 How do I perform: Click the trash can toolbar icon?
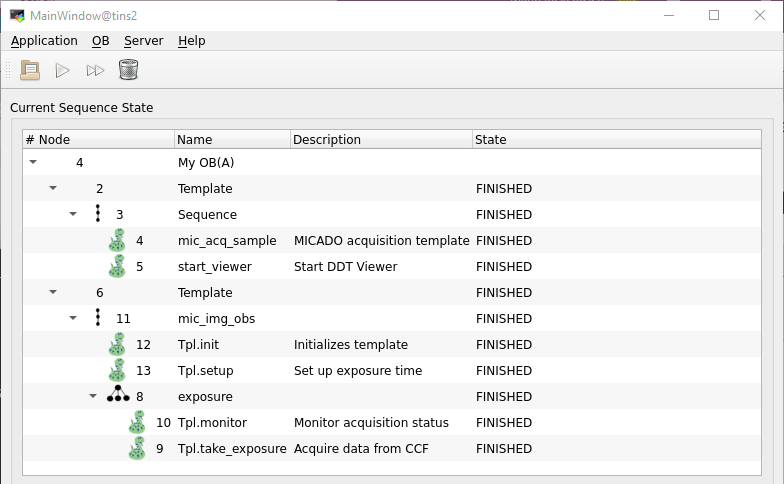click(128, 70)
